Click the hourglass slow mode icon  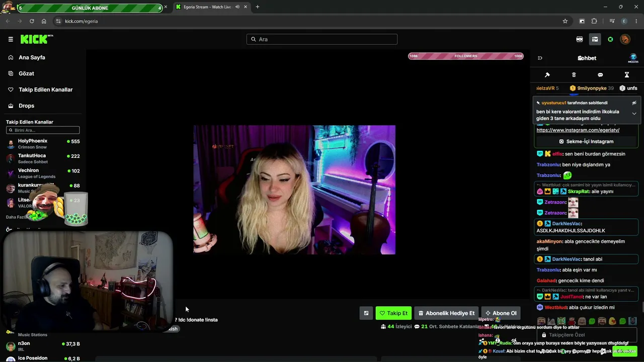(627, 75)
